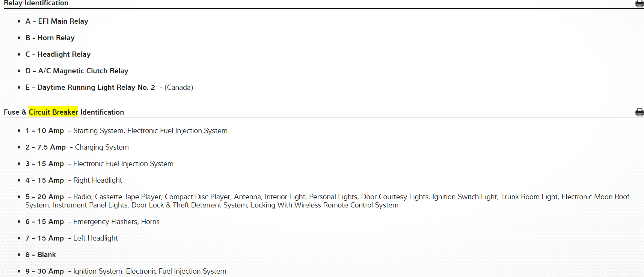Click E - Daytime Running Light Relay No. 2
Screen dimensions: 644x277
point(90,88)
